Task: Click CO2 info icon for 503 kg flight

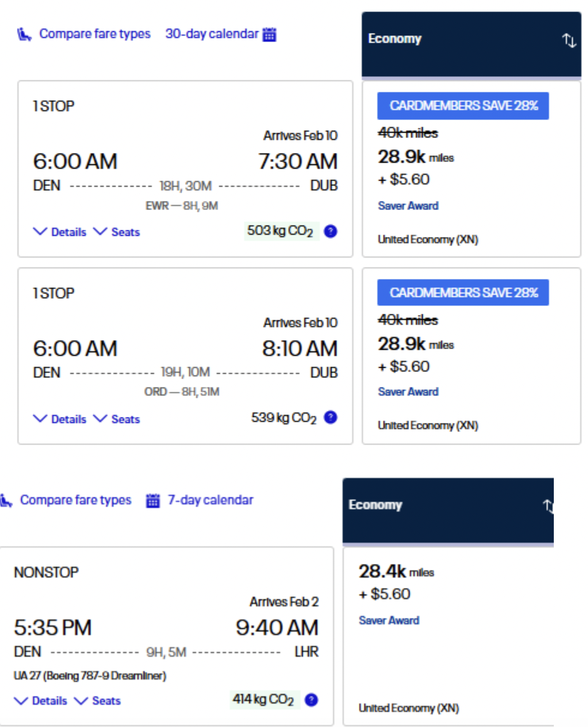Action: (330, 232)
